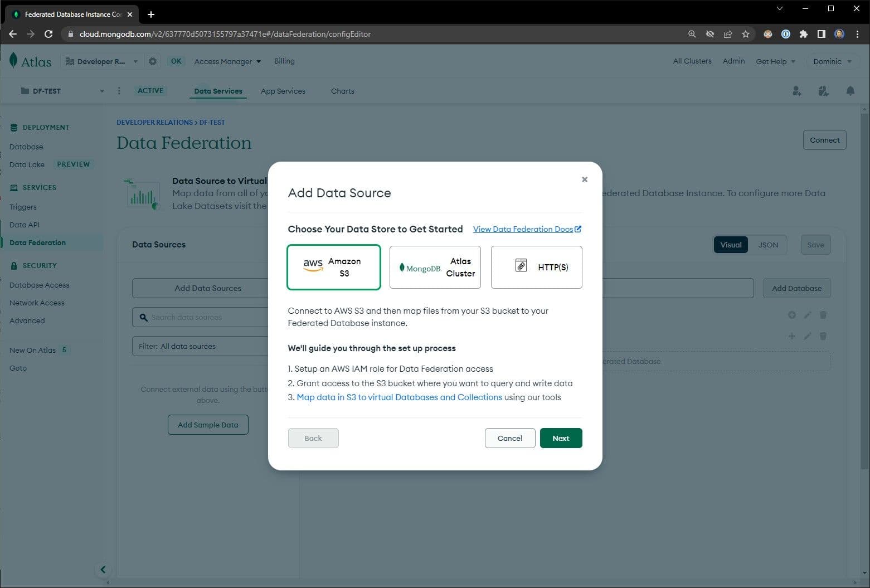This screenshot has height=588, width=870.
Task: Reload the page in browser
Action: click(48, 34)
